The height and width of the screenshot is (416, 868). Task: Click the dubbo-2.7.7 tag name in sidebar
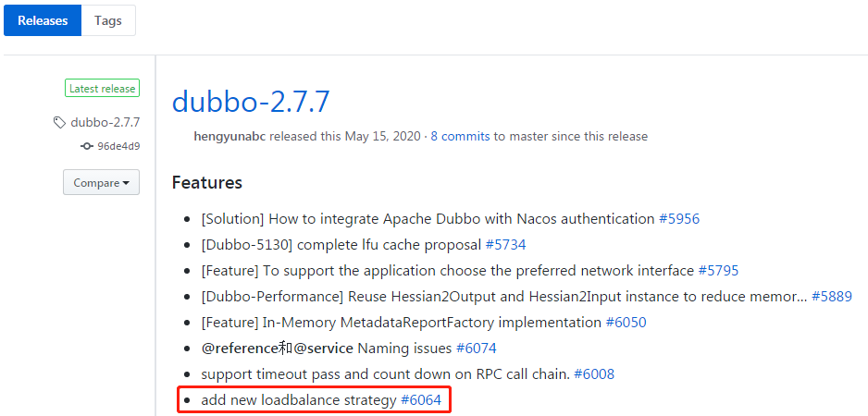105,122
